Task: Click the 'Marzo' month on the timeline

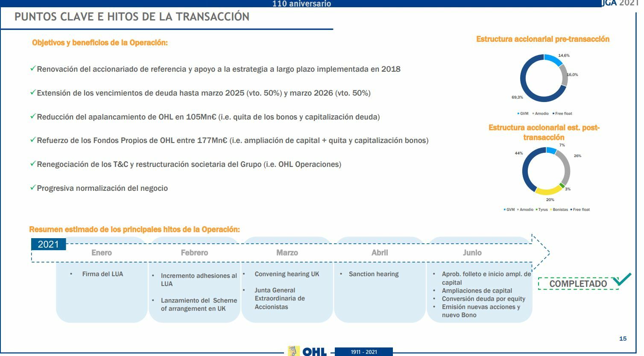Action: [287, 253]
